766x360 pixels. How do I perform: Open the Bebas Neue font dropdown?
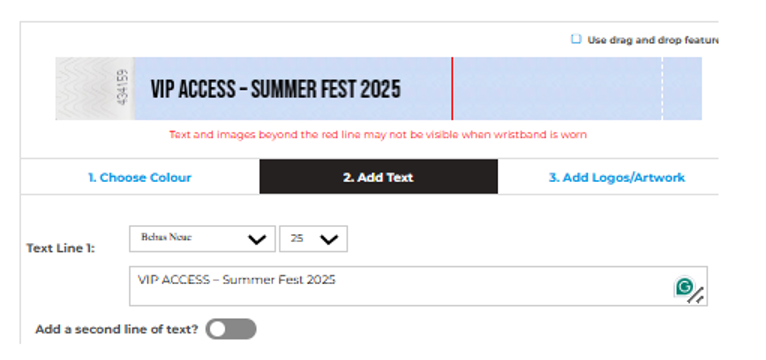click(x=202, y=239)
